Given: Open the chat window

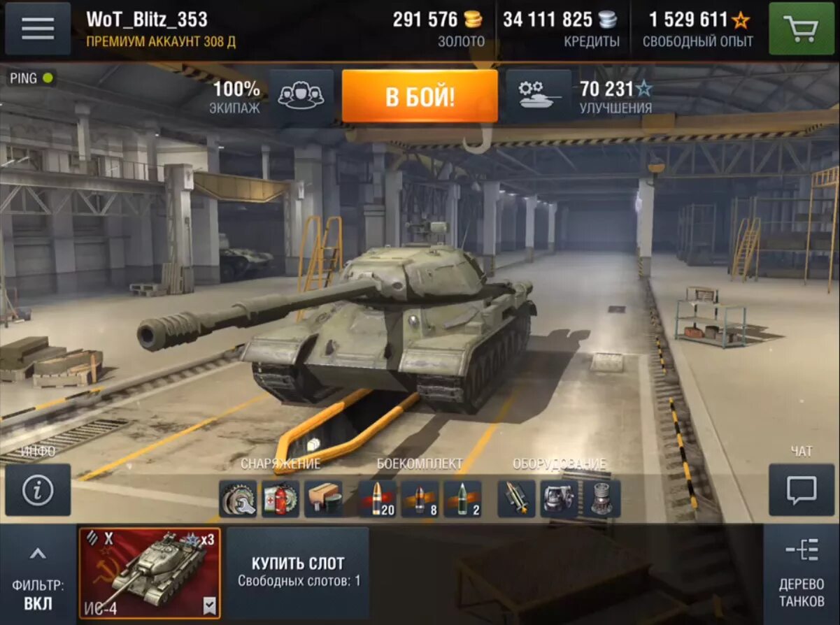Looking at the screenshot, I should (802, 490).
